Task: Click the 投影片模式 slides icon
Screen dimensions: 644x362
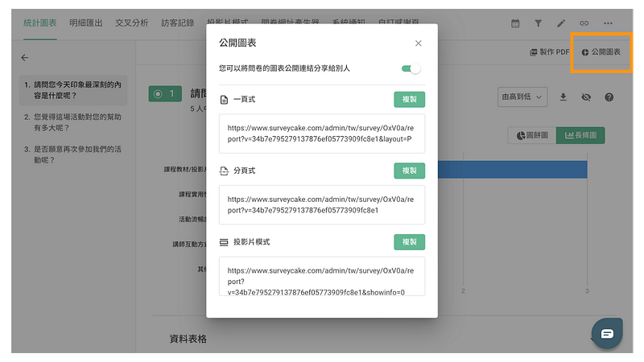Action: tap(224, 243)
